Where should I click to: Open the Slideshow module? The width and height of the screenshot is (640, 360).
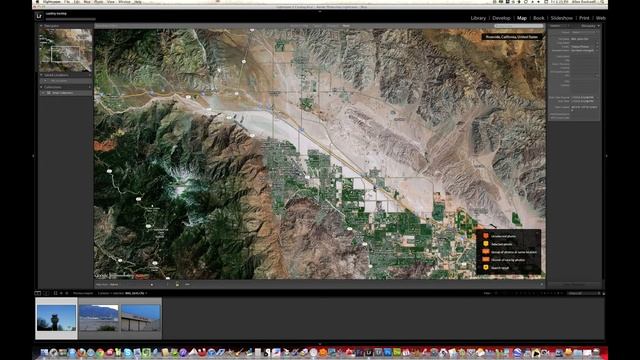click(561, 18)
